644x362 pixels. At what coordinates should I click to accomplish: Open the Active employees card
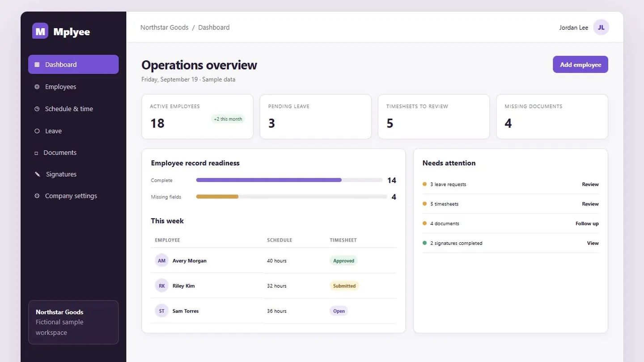(197, 117)
